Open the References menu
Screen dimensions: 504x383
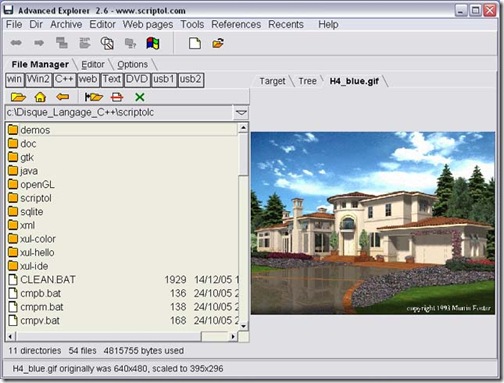click(x=236, y=24)
